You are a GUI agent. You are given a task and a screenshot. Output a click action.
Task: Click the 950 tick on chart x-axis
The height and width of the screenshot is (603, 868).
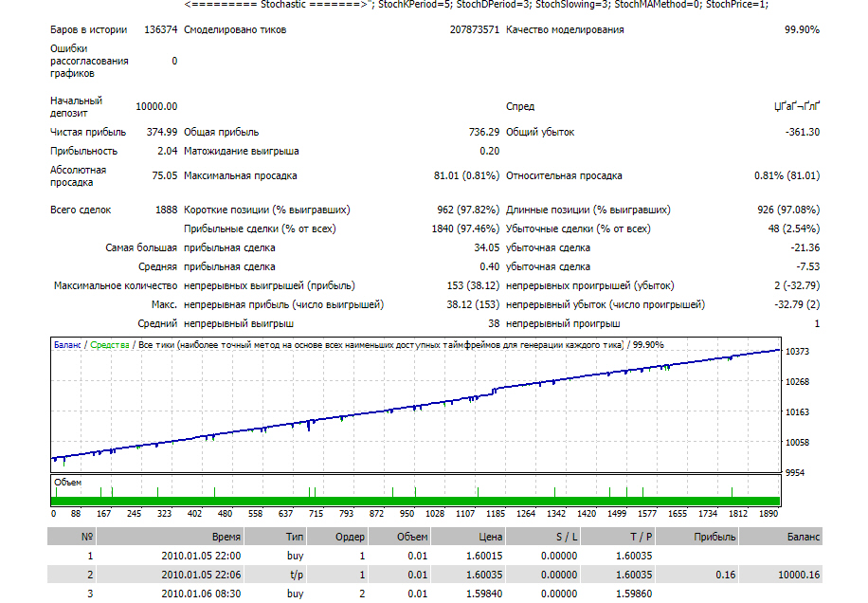click(x=407, y=514)
